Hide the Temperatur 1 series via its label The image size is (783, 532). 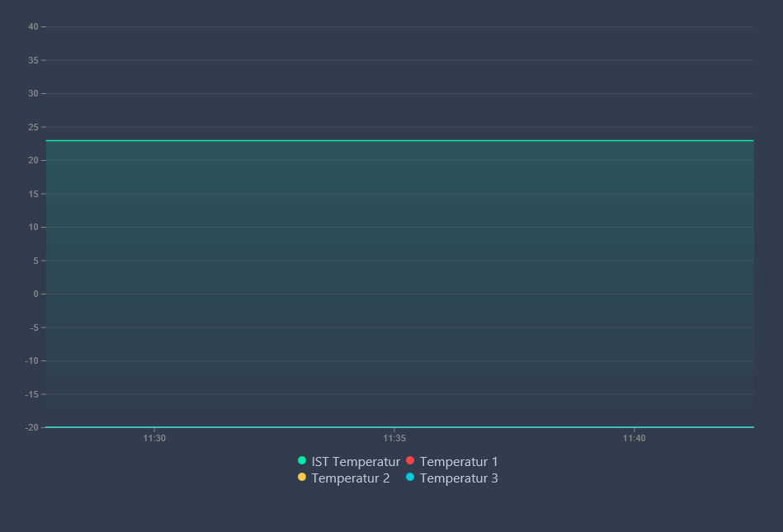[x=459, y=462]
